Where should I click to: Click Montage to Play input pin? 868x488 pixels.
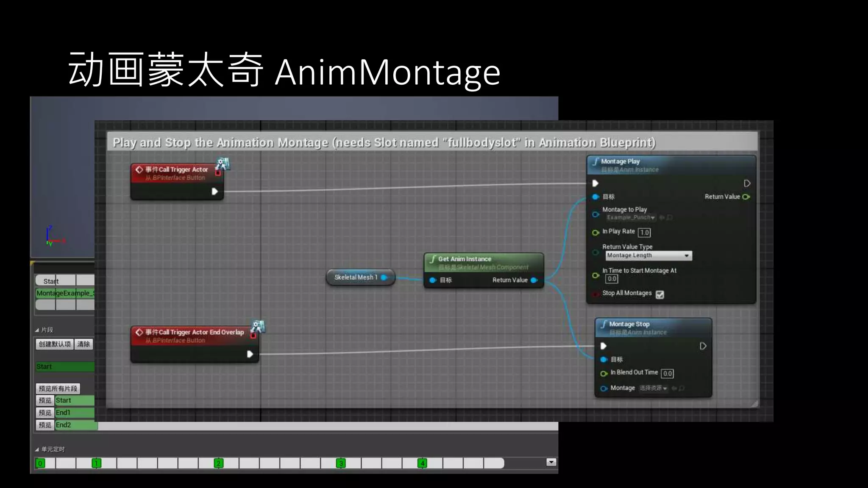coord(595,214)
